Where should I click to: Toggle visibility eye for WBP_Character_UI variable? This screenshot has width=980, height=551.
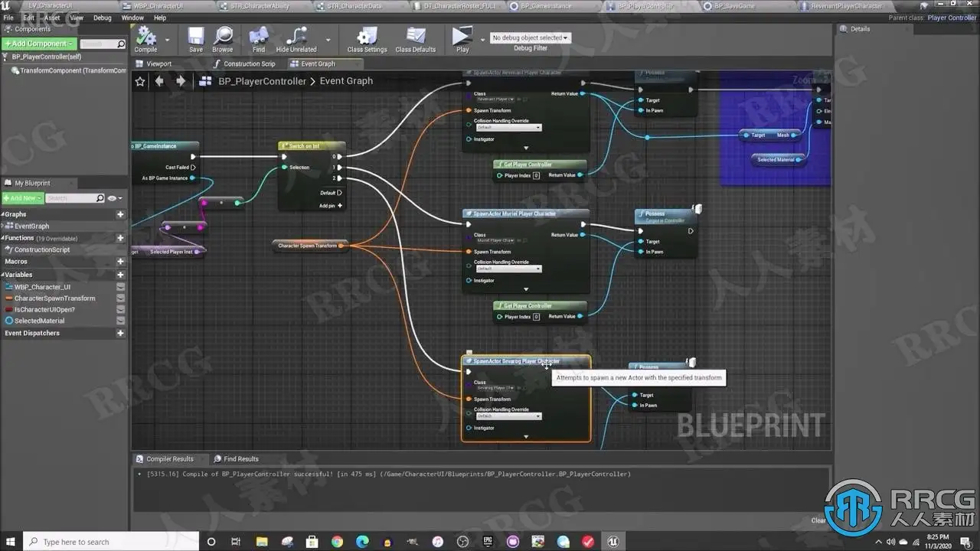[120, 287]
